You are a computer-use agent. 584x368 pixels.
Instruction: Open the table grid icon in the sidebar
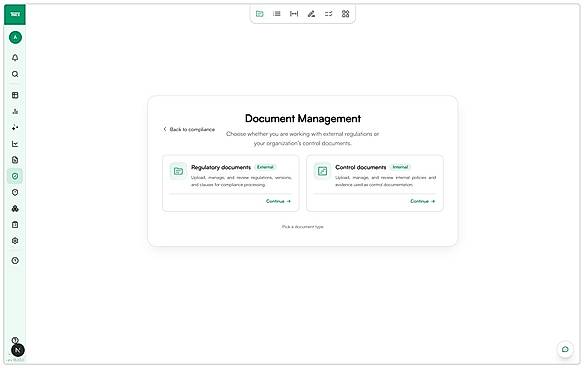(15, 95)
